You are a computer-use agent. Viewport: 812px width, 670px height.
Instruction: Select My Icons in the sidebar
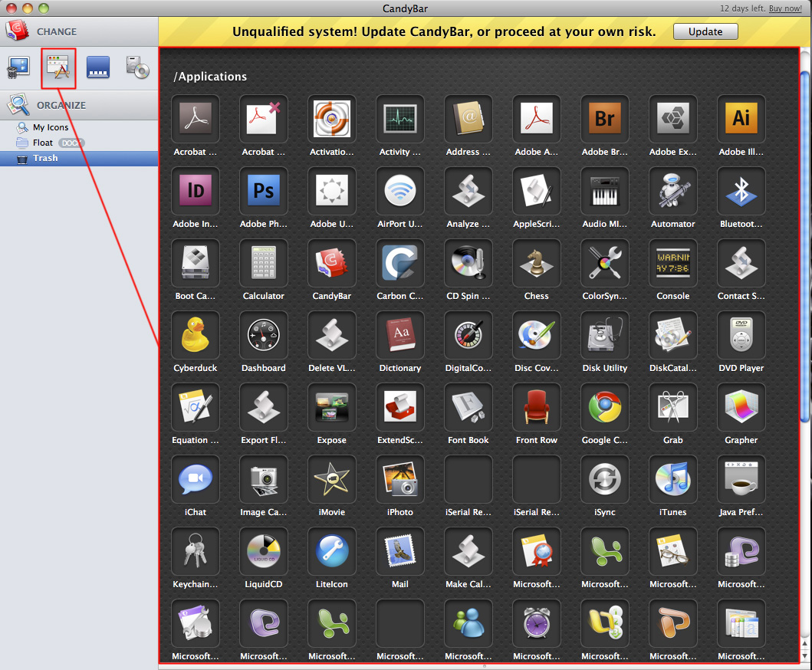(51, 127)
